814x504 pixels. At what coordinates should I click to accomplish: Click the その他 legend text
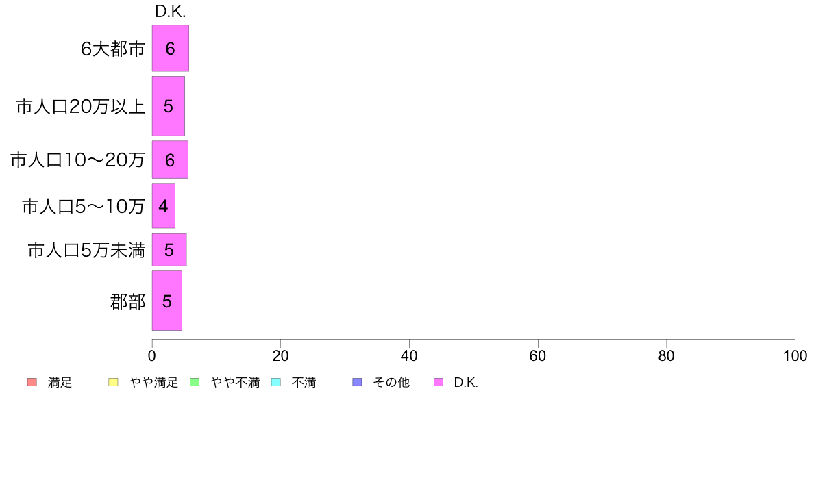[391, 383]
